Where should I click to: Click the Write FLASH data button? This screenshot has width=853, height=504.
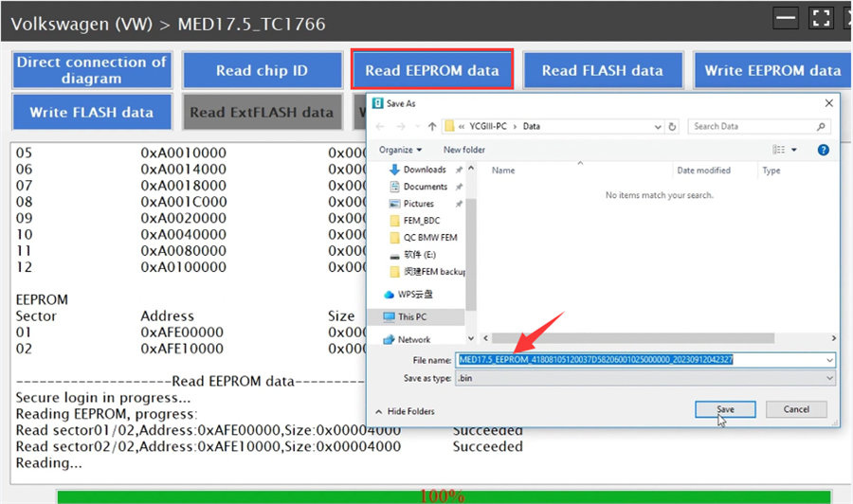pyautogui.click(x=91, y=112)
